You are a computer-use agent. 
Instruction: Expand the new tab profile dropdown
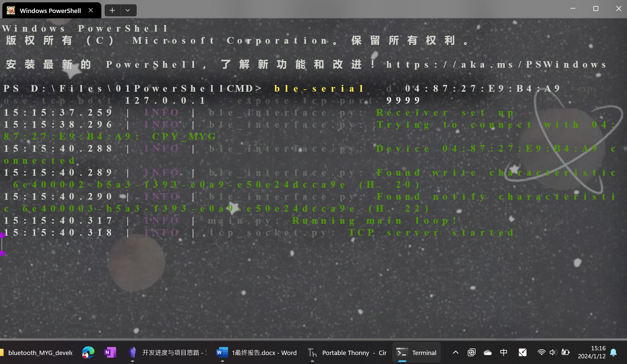[x=128, y=10]
